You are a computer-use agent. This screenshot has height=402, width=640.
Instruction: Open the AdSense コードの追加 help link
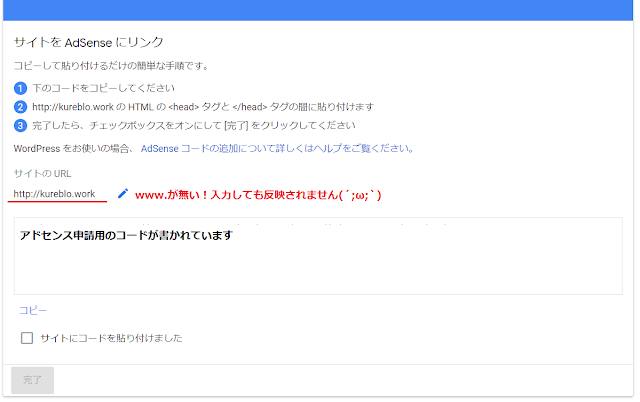pyautogui.click(x=278, y=149)
